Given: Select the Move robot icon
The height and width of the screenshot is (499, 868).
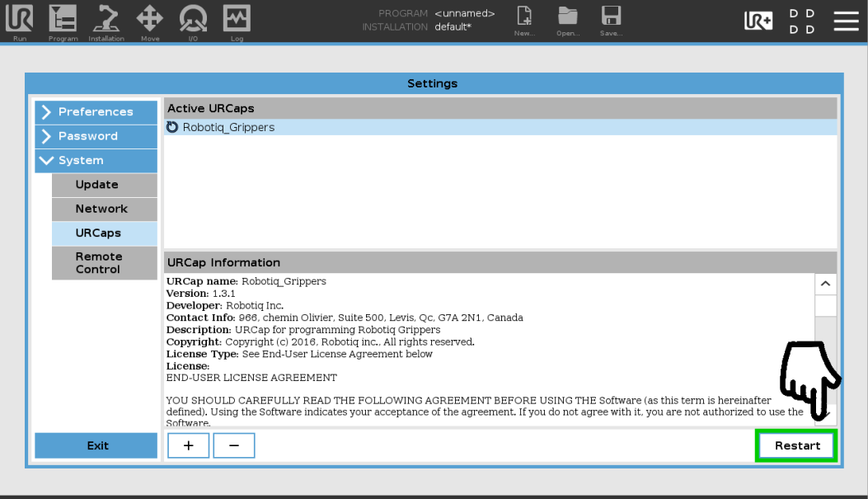Looking at the screenshot, I should click(x=149, y=22).
